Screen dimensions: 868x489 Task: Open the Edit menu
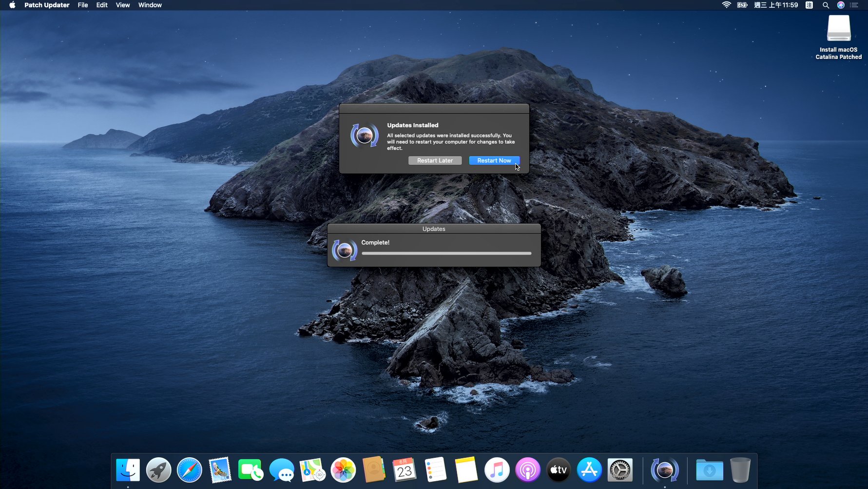coord(102,5)
